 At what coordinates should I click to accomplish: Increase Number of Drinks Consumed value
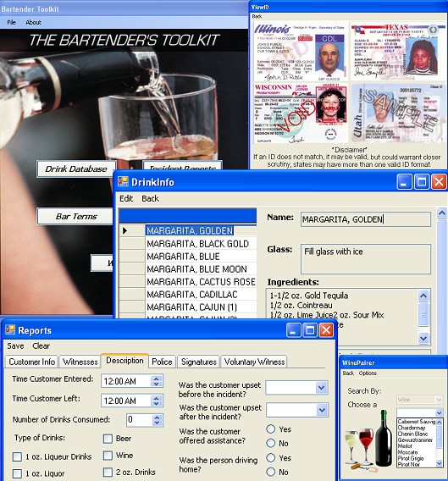pyautogui.click(x=158, y=417)
